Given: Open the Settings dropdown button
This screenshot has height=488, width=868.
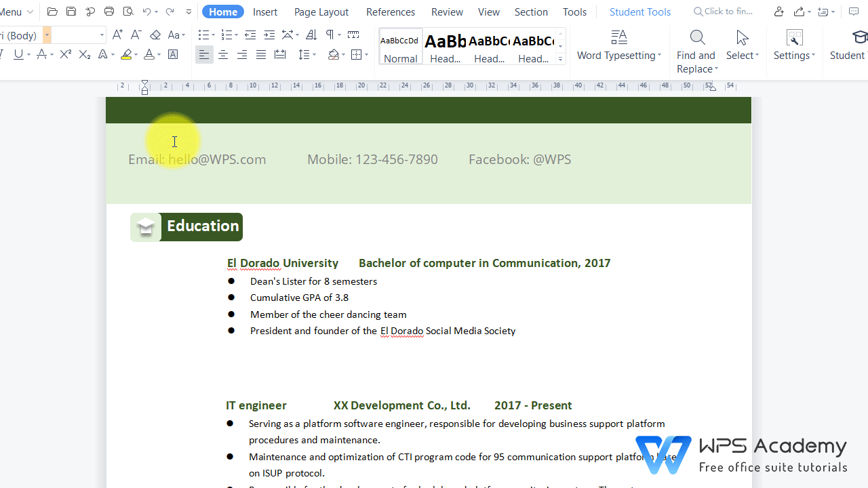Looking at the screenshot, I should pyautogui.click(x=793, y=56).
